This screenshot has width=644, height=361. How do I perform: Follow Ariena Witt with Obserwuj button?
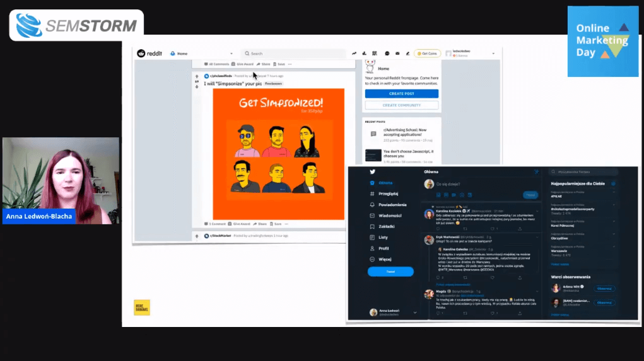(x=604, y=288)
